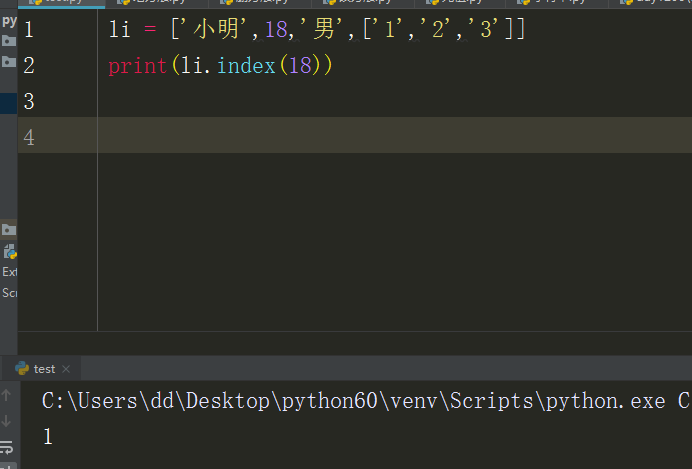The height and width of the screenshot is (469, 692).
Task: Click the up arrow in the Run toolbar
Action: pos(6,395)
